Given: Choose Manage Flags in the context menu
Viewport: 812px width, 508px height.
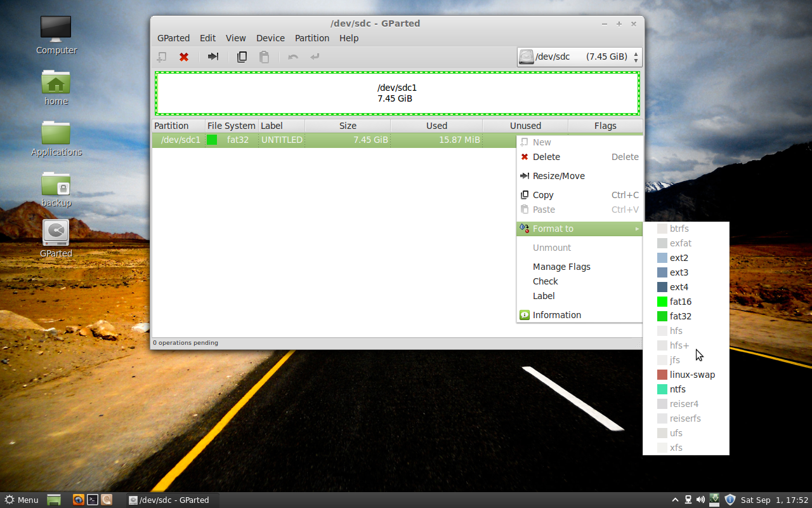Looking at the screenshot, I should click(580, 267).
